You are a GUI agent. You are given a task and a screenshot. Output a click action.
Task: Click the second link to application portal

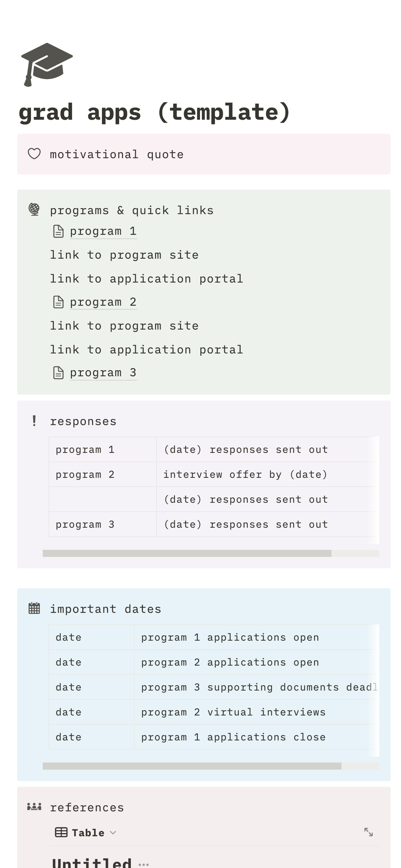[x=146, y=350]
